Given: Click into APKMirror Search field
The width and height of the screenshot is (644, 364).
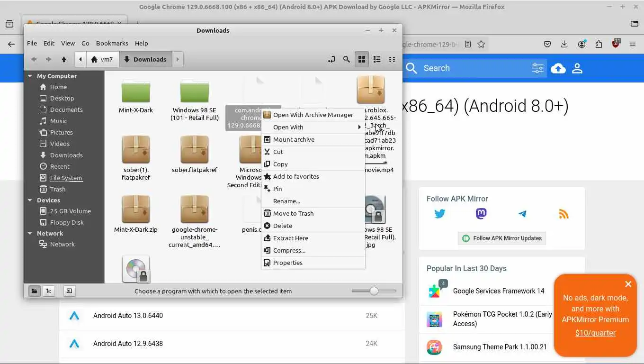Looking at the screenshot, I should (x=475, y=68).
